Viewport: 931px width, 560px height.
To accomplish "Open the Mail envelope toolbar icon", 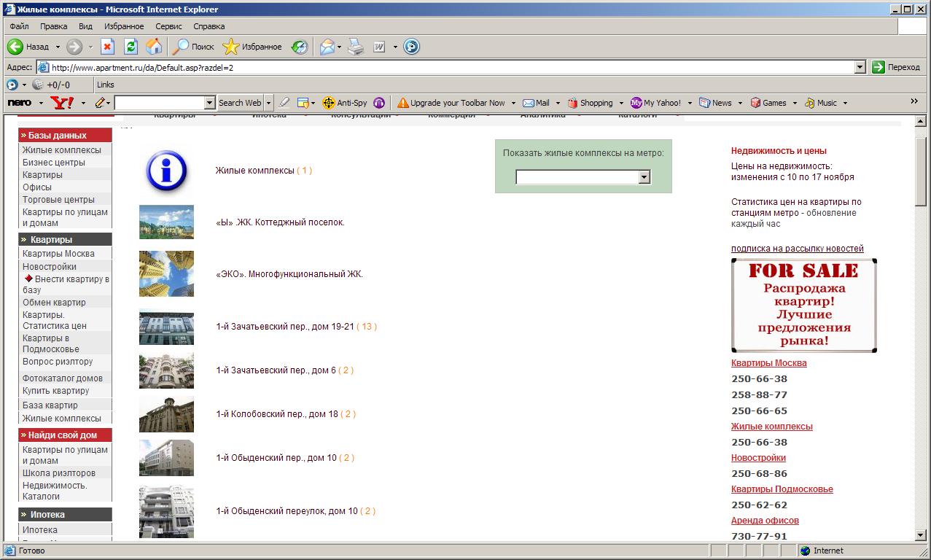I will click(327, 47).
